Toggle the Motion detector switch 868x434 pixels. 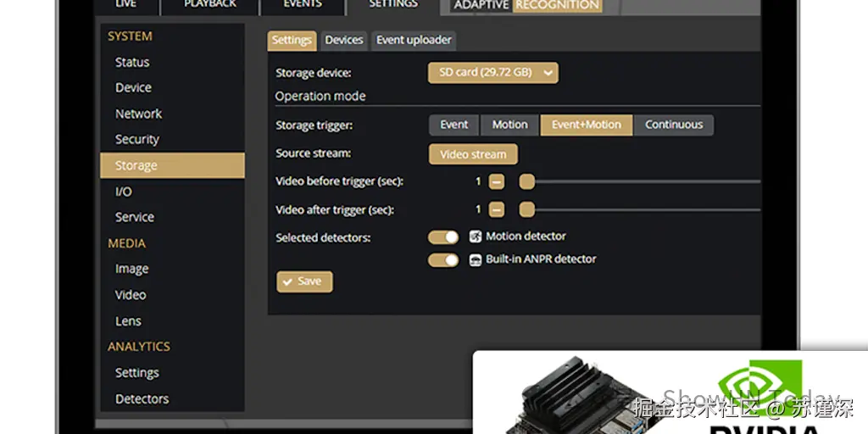(443, 237)
